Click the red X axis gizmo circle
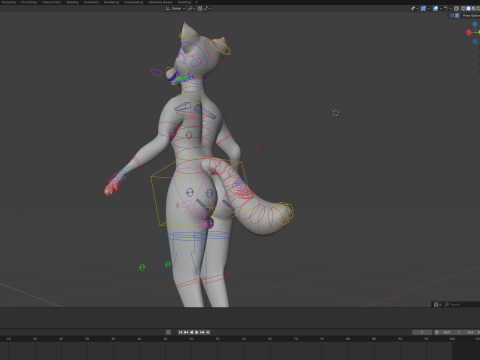Screen dimensions: 480x360 (468, 32)
